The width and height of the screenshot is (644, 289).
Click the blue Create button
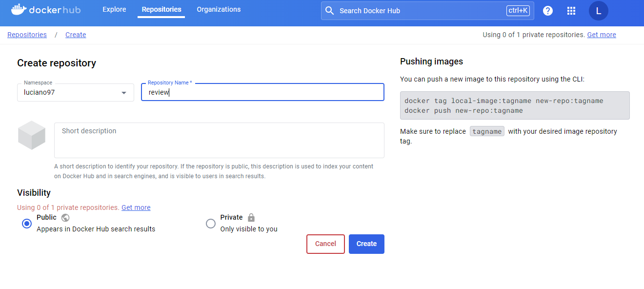(366, 244)
